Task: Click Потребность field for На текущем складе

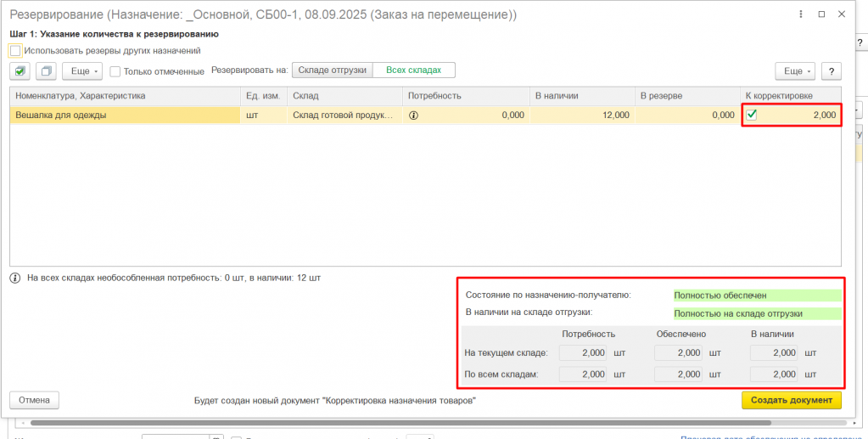Action: [583, 353]
